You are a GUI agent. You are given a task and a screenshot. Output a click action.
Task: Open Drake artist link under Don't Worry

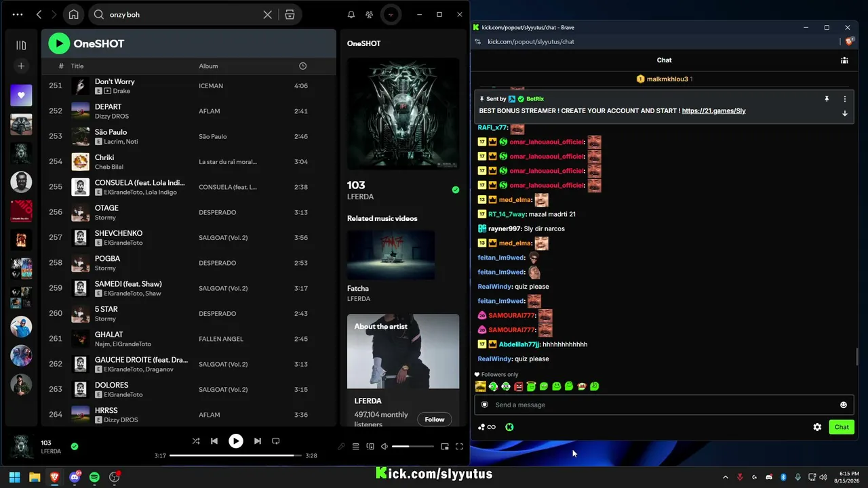tap(121, 91)
